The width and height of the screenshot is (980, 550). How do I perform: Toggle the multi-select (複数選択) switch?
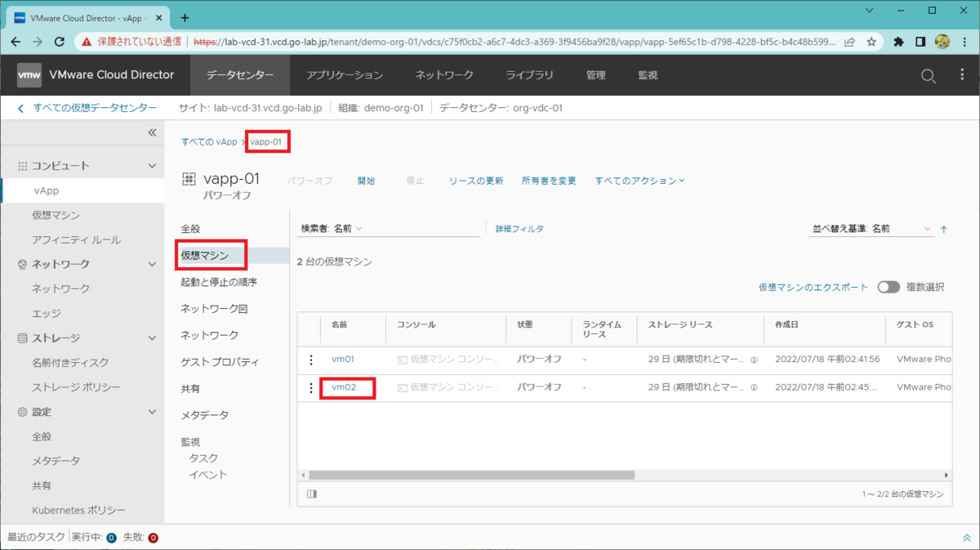889,287
